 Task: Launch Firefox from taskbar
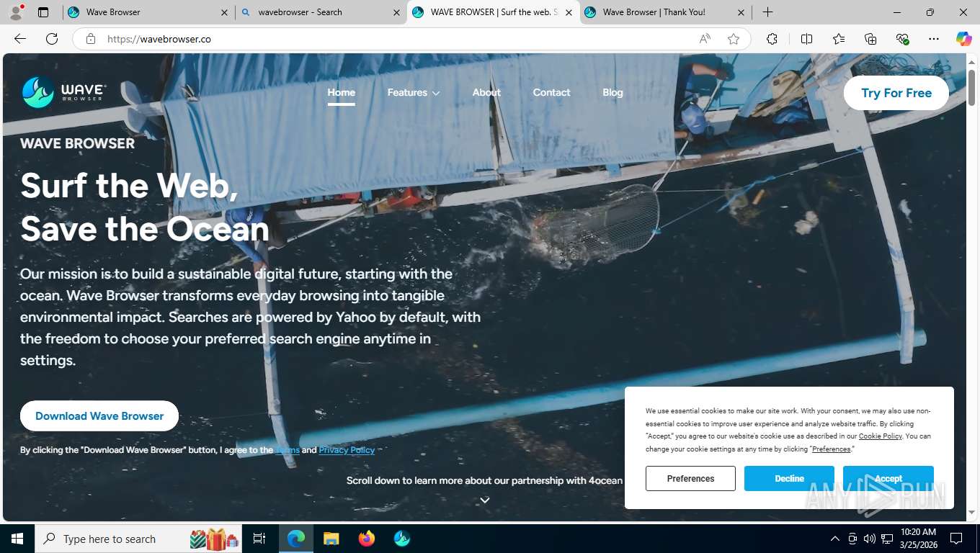(x=367, y=539)
